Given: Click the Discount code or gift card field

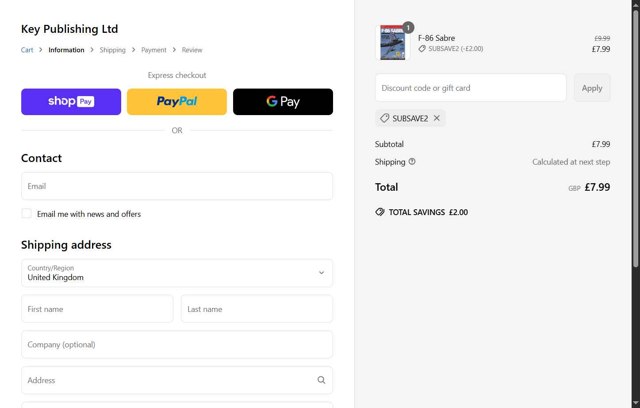Looking at the screenshot, I should click(x=471, y=88).
